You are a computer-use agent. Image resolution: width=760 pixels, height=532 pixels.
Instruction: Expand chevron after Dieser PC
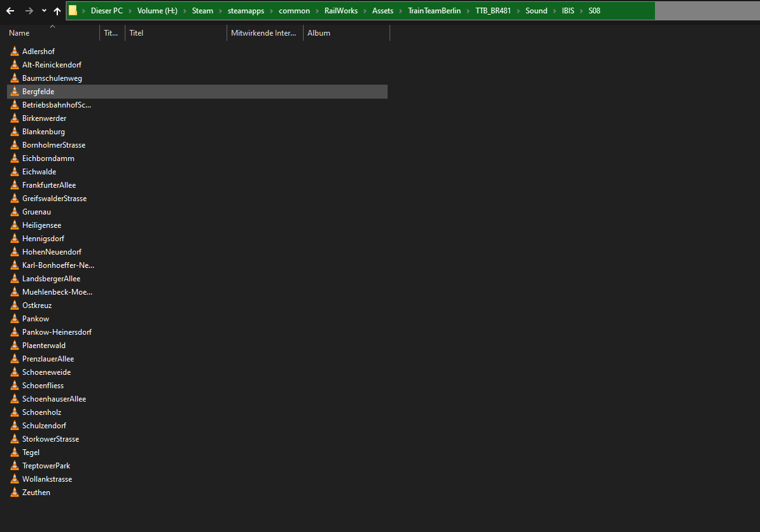coord(130,11)
